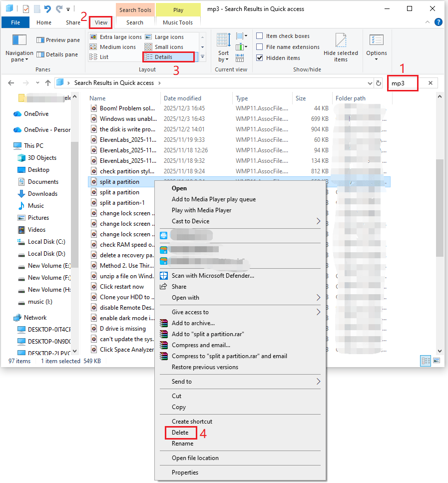
Task: Clear the mp3 search box
Action: pos(431,83)
